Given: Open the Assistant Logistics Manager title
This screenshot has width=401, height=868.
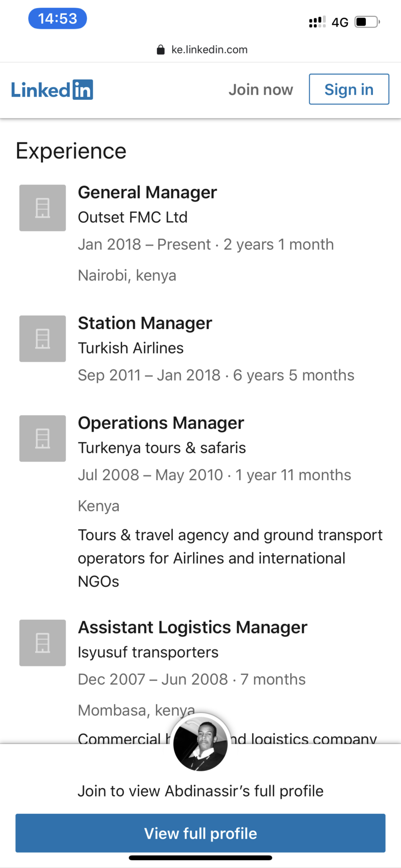Looking at the screenshot, I should [193, 627].
